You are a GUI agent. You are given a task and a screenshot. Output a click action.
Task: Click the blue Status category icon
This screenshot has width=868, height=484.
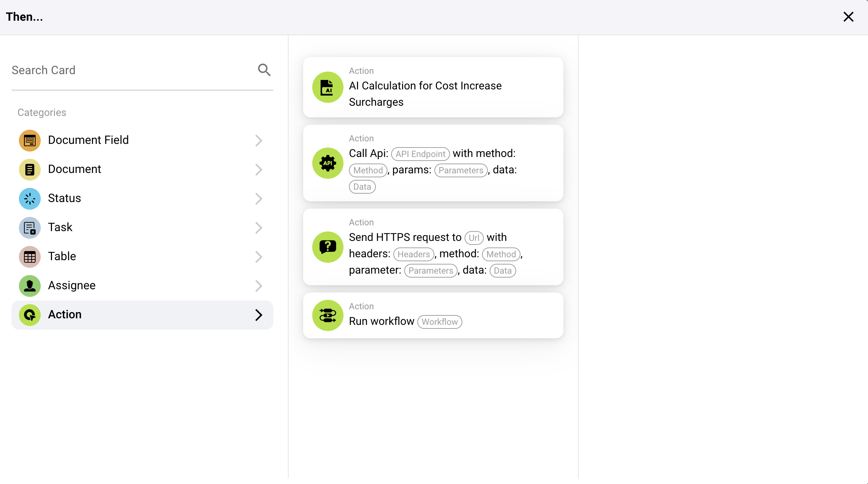pos(30,198)
